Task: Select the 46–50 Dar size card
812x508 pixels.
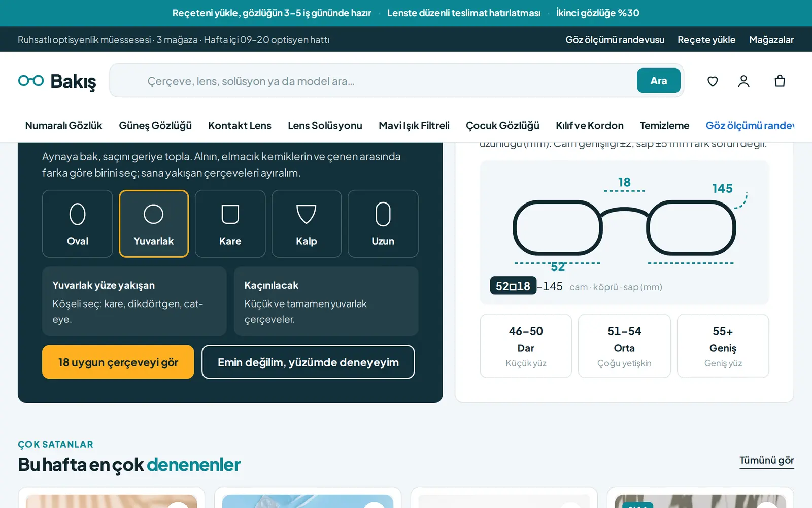Action: click(526, 346)
